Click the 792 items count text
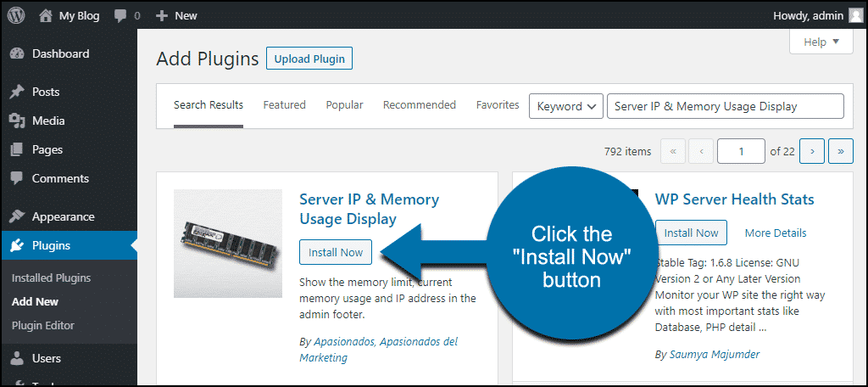Image resolution: width=868 pixels, height=387 pixels. coord(628,152)
